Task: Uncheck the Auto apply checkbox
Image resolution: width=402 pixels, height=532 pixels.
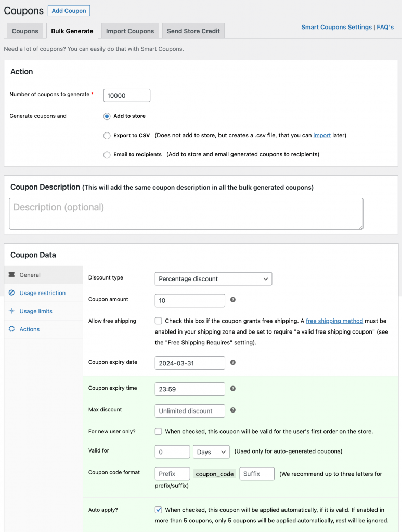Action: [x=158, y=509]
